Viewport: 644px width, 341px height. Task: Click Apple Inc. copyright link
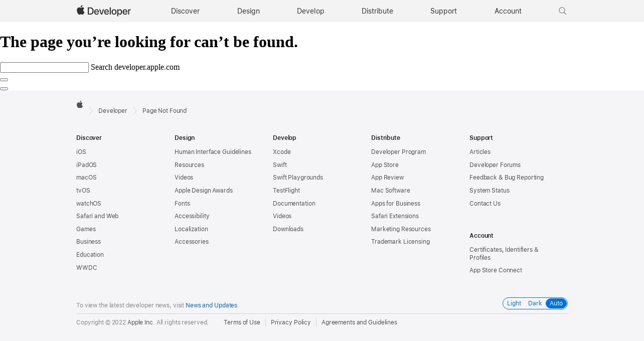[141, 322]
